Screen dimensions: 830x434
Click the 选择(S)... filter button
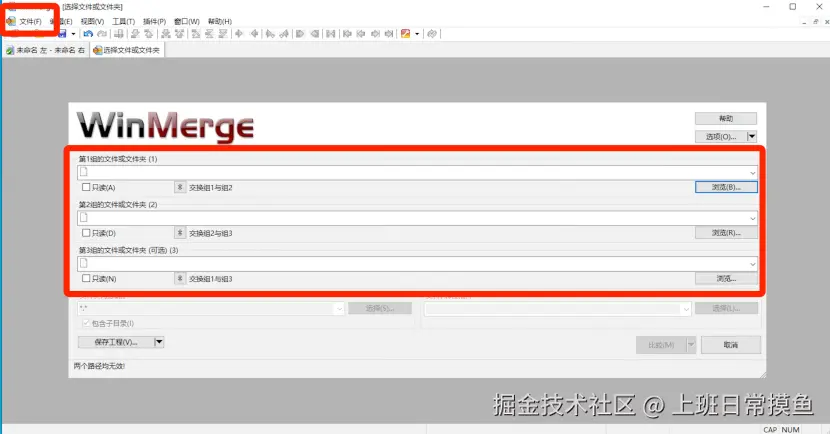coord(380,308)
